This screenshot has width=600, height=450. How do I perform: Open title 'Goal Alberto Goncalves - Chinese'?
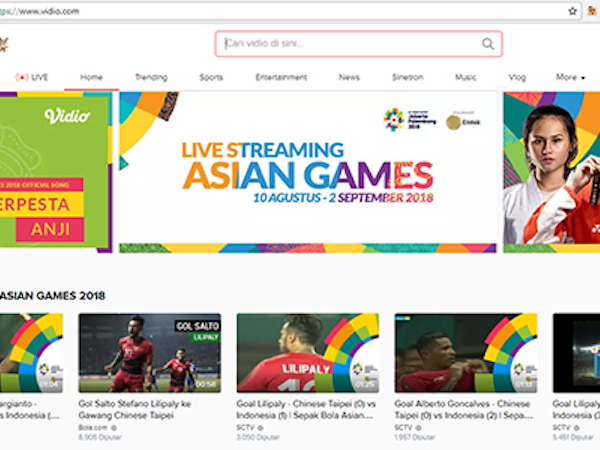tap(464, 409)
